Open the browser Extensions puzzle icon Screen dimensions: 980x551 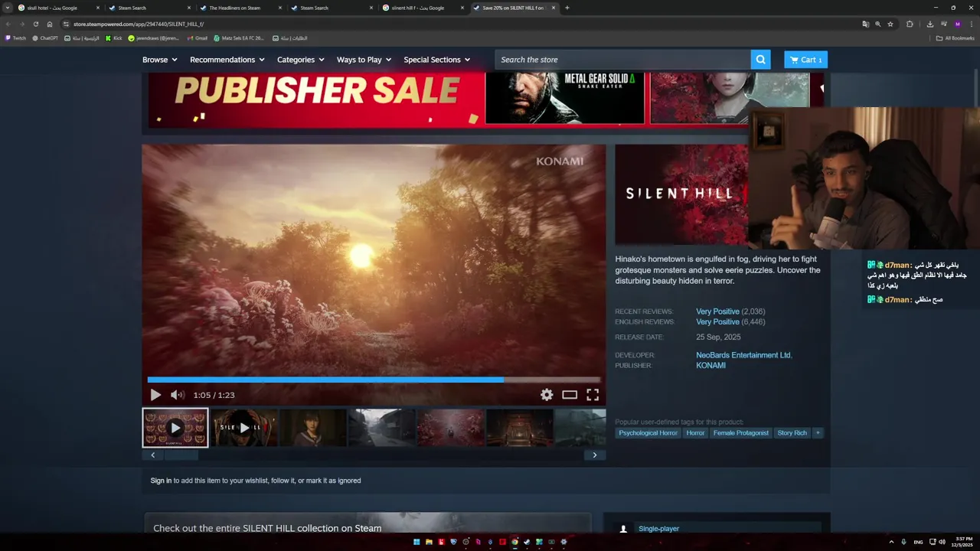(910, 24)
